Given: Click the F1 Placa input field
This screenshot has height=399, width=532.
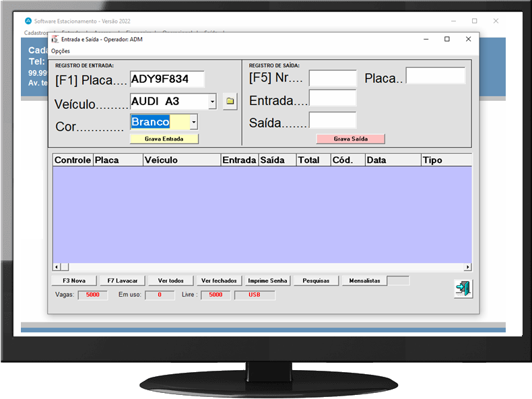Looking at the screenshot, I should pyautogui.click(x=167, y=79).
